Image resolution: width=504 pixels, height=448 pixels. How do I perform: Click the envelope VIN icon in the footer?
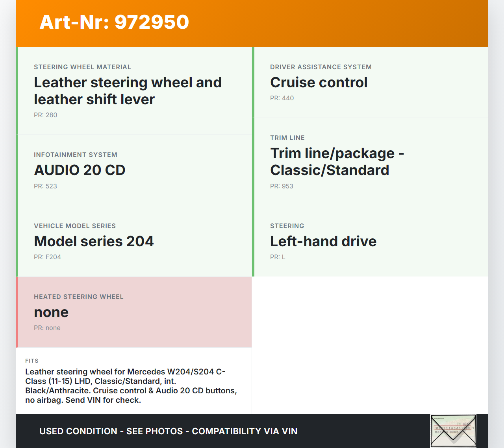(x=453, y=431)
